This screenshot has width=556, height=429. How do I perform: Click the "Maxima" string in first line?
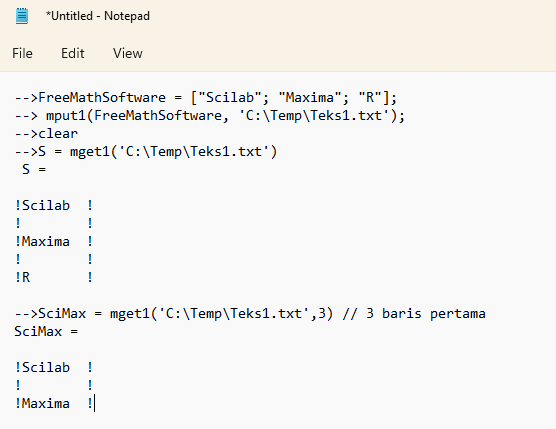(x=310, y=98)
